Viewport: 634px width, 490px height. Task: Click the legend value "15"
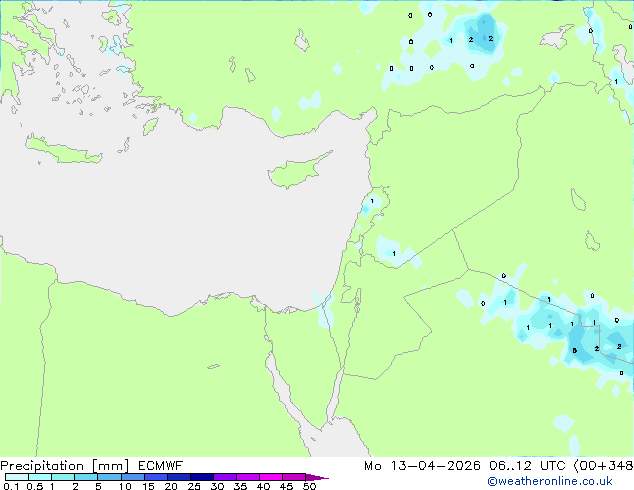coord(148,486)
